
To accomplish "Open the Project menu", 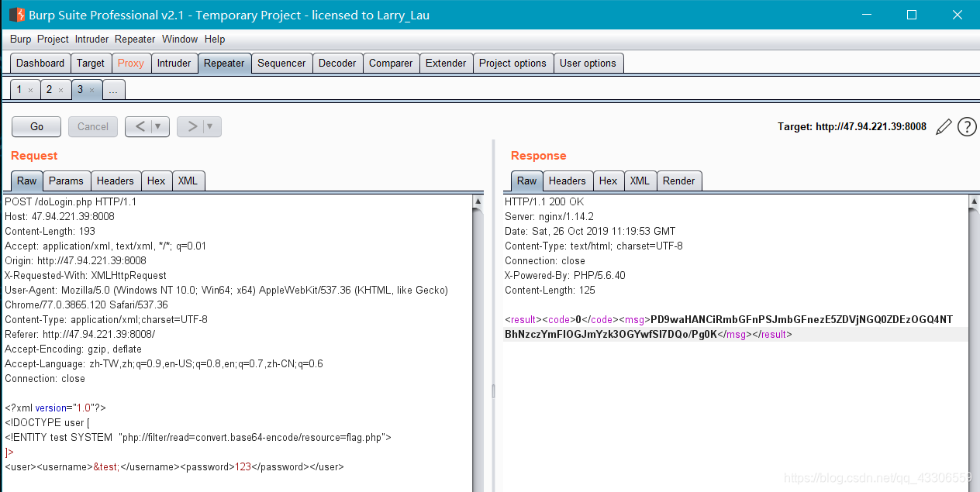I will pos(53,39).
